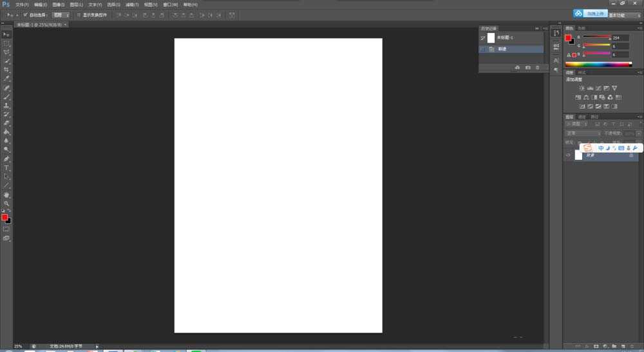Select the Move tool in the toolbox

coord(6,34)
